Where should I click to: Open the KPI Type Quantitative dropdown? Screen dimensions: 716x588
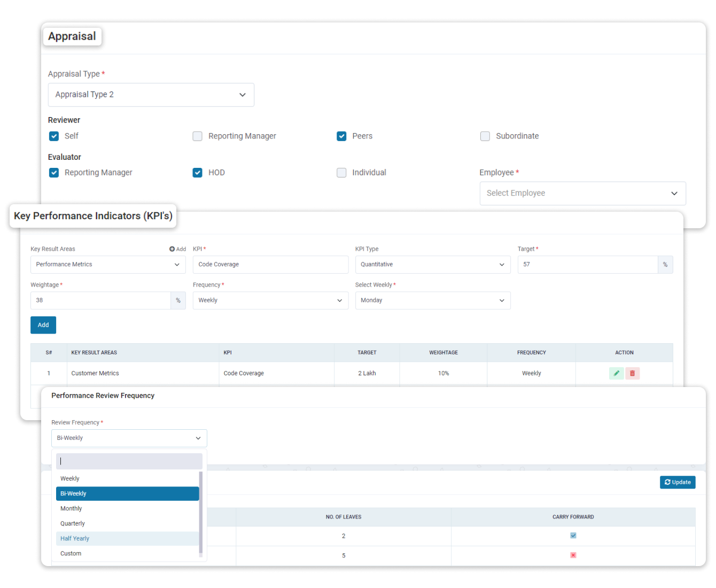click(x=432, y=265)
